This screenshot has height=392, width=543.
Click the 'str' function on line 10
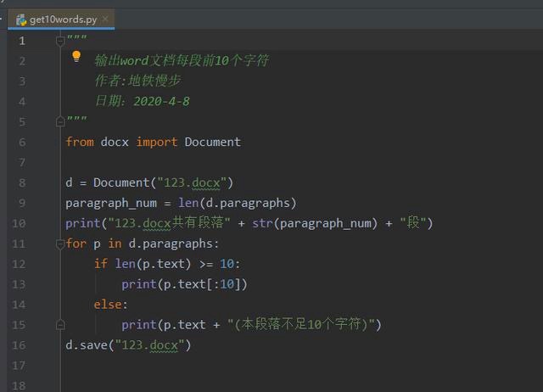click(262, 223)
